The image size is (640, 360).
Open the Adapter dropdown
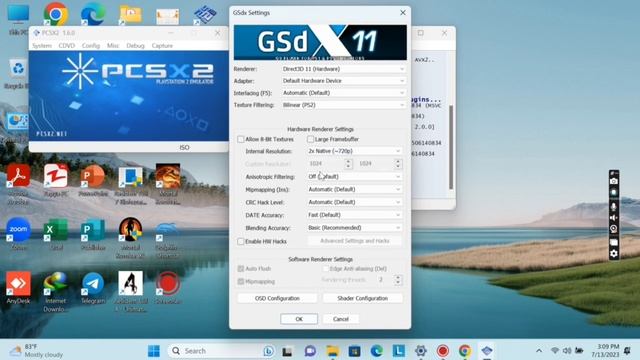click(x=343, y=81)
